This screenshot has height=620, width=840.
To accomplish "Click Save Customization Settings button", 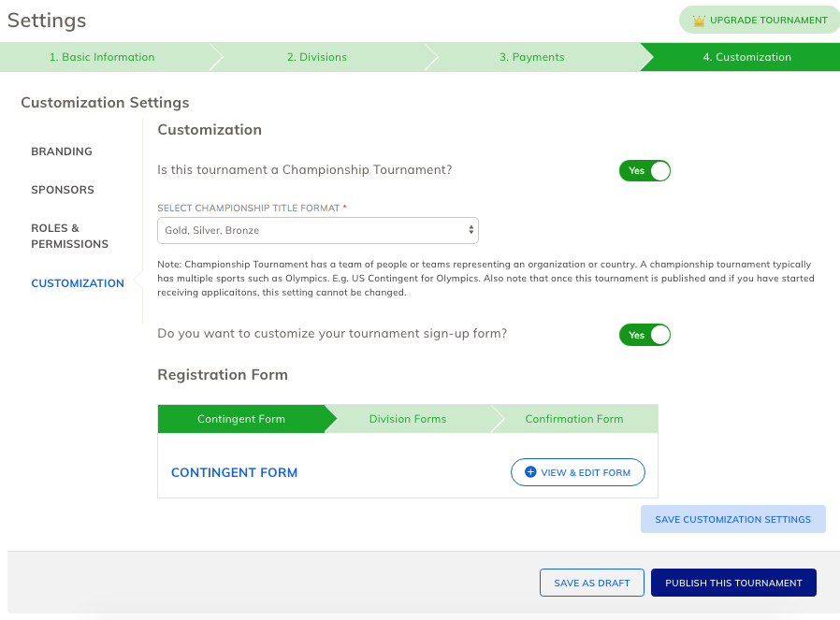I will [x=732, y=519].
